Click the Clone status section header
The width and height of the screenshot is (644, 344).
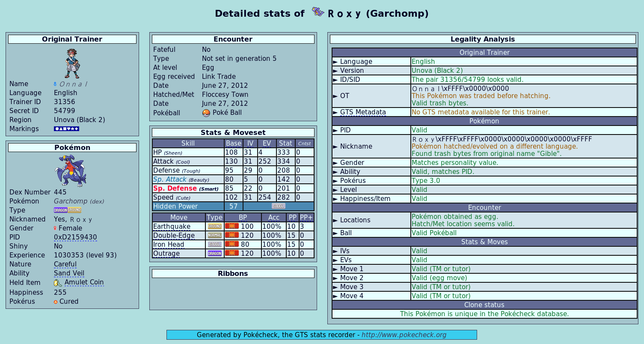point(484,305)
